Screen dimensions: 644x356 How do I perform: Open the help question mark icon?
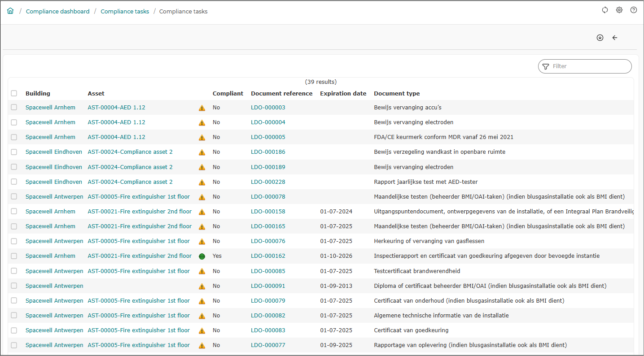634,10
